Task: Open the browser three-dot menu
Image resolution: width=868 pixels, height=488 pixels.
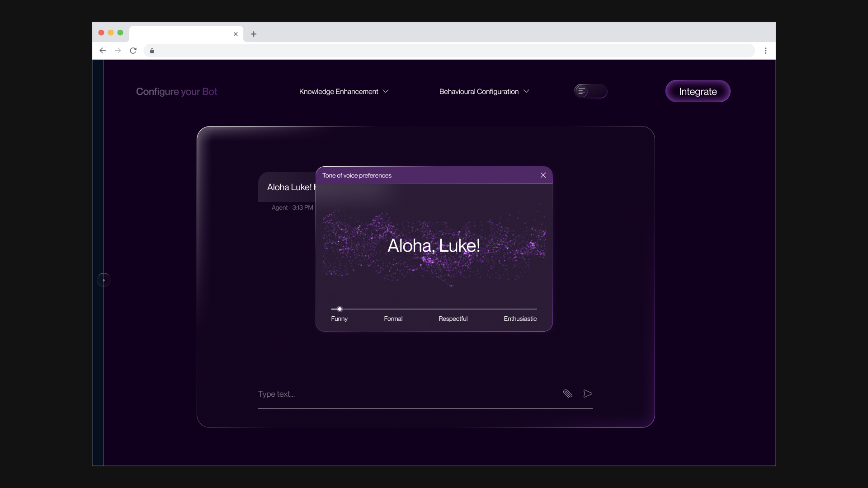Action: pos(765,51)
